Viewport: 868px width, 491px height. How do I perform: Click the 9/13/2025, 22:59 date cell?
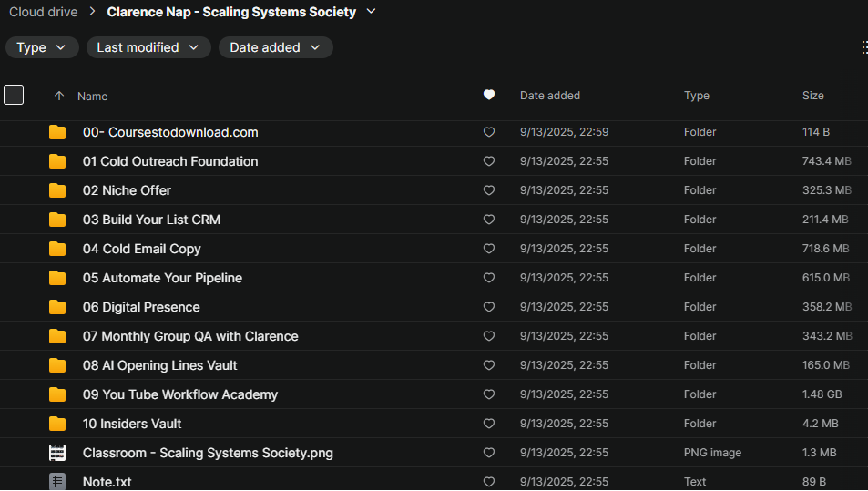[x=564, y=132]
